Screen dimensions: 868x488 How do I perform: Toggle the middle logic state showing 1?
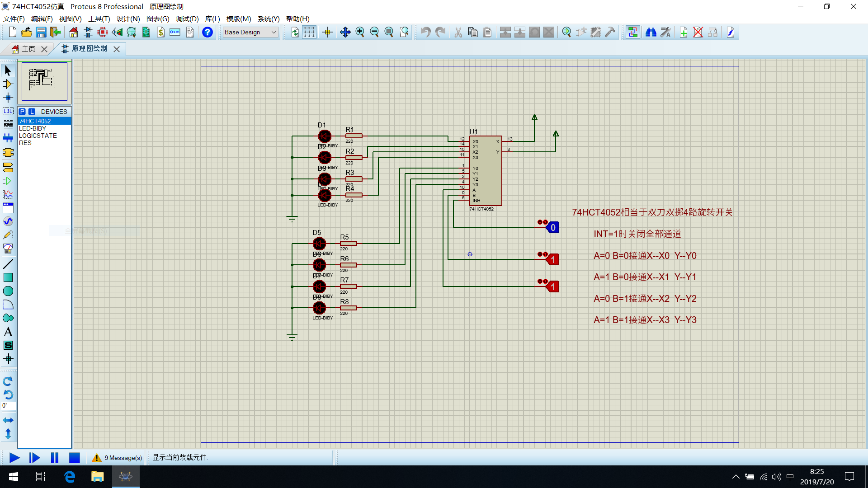(x=552, y=259)
